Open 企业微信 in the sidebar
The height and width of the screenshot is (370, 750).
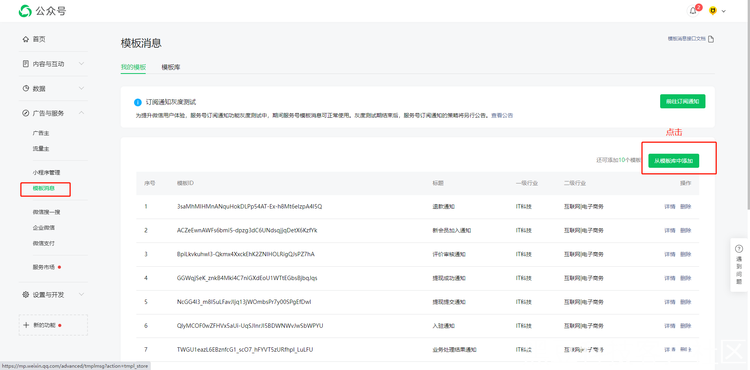[x=44, y=228]
